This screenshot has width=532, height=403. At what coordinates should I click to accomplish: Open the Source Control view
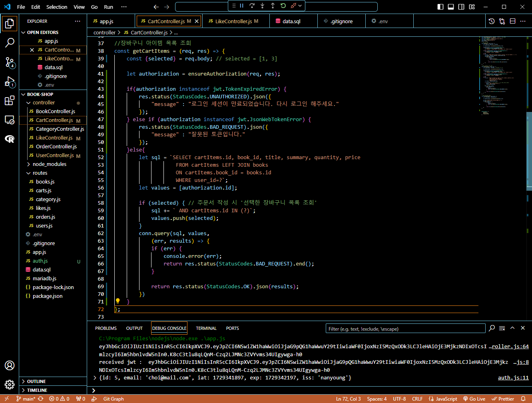[x=10, y=62]
